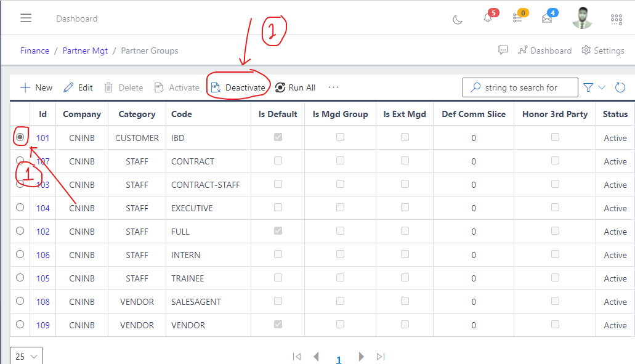Open the page size dropdown showing 25
The width and height of the screenshot is (635, 364).
pos(25,356)
